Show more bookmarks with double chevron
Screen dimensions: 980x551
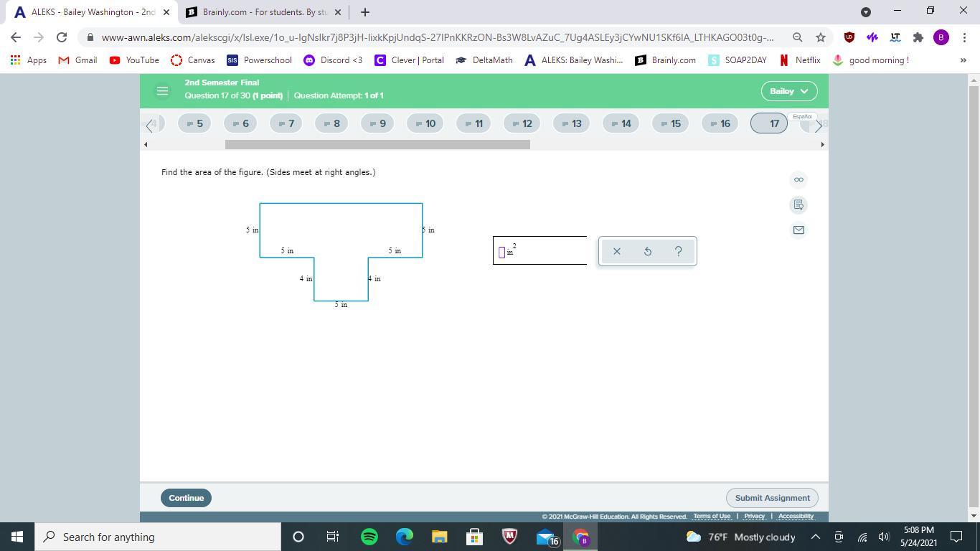[963, 60]
